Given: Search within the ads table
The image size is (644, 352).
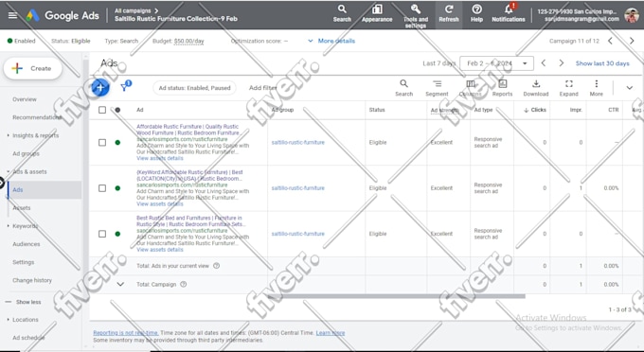Looking at the screenshot, I should (403, 88).
